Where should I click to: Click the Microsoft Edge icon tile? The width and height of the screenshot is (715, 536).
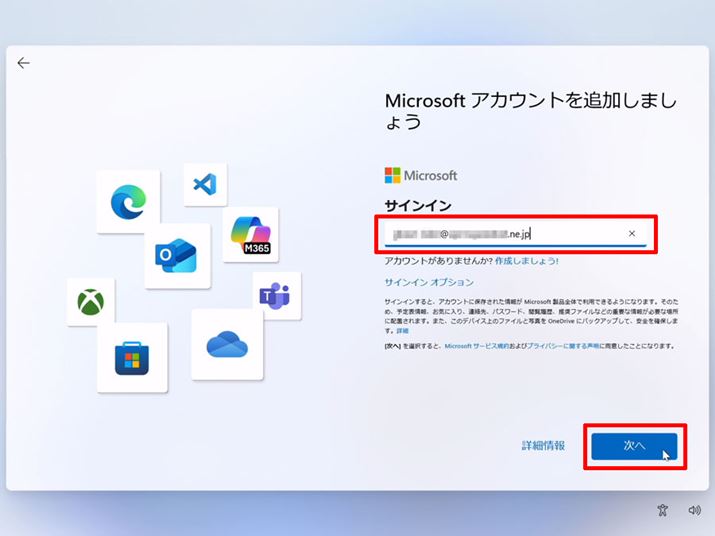(x=129, y=201)
